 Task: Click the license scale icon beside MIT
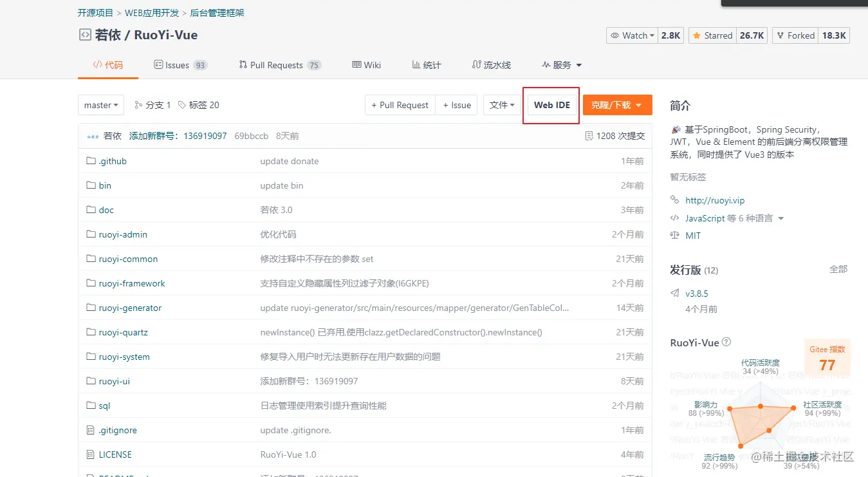[x=674, y=236]
